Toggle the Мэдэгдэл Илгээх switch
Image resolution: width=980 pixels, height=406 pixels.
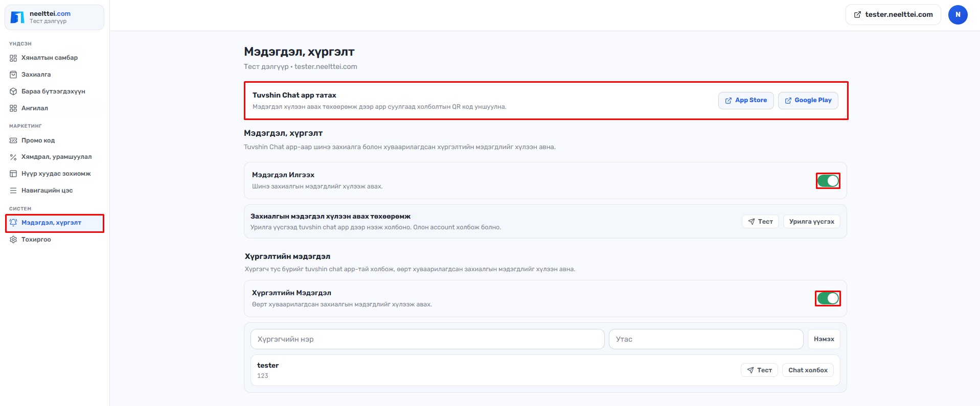828,181
